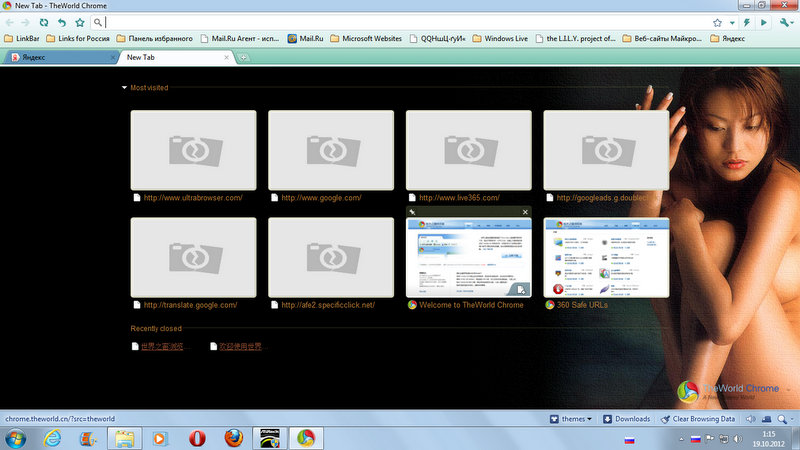
Task: Mute browser sound in status bar
Action: (x=751, y=419)
